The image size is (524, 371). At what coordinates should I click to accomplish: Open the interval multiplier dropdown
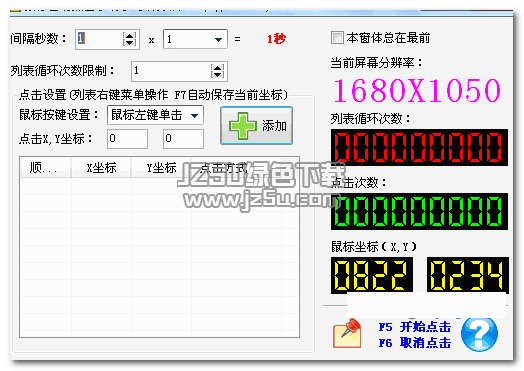pos(218,39)
